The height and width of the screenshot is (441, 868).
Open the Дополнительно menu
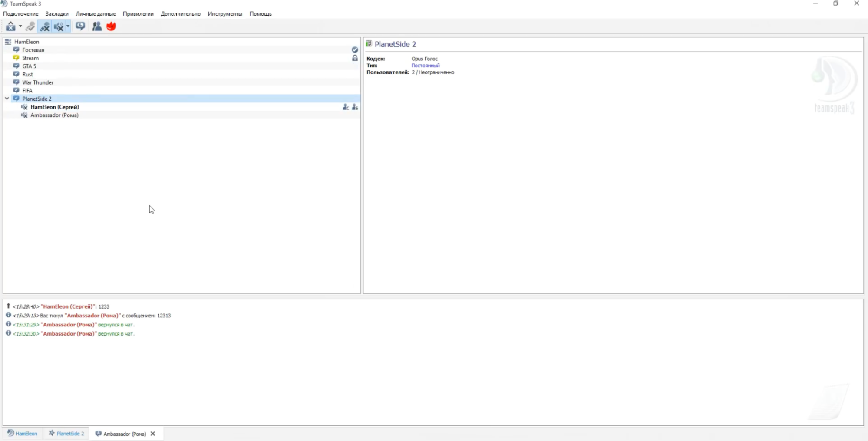point(181,14)
